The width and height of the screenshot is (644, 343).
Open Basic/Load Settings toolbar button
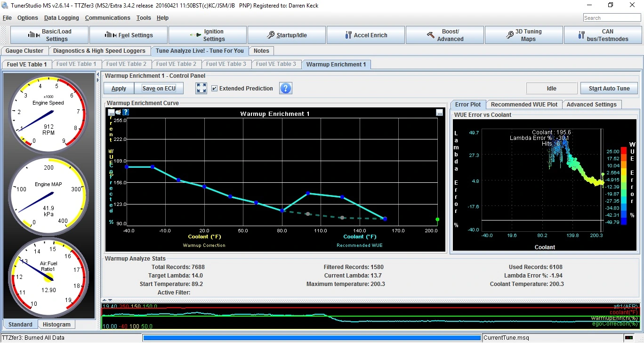[49, 35]
